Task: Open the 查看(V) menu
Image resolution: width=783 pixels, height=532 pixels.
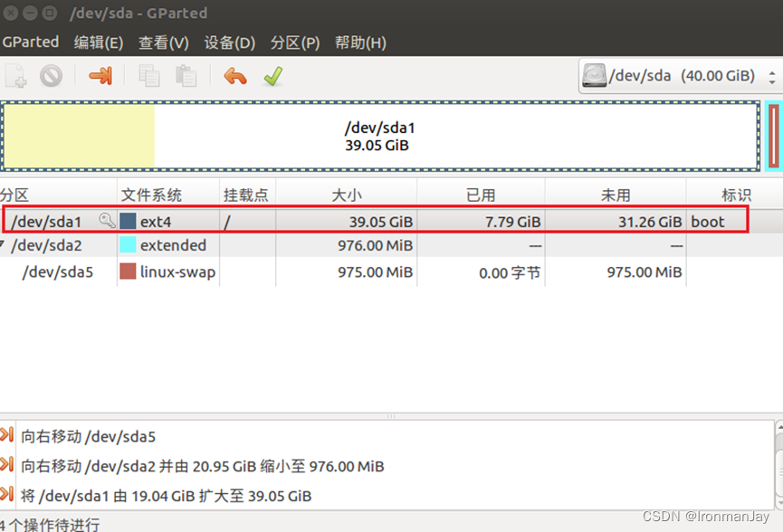Action: click(163, 43)
